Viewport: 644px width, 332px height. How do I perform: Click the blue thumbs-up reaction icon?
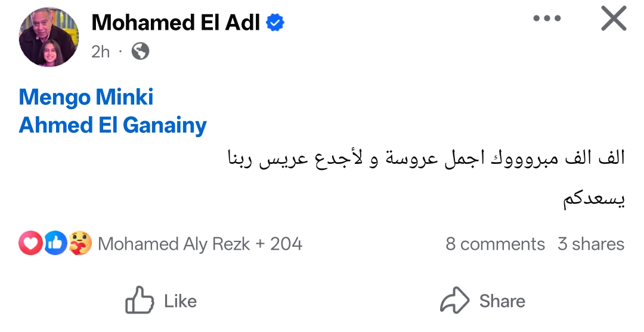coord(55,243)
